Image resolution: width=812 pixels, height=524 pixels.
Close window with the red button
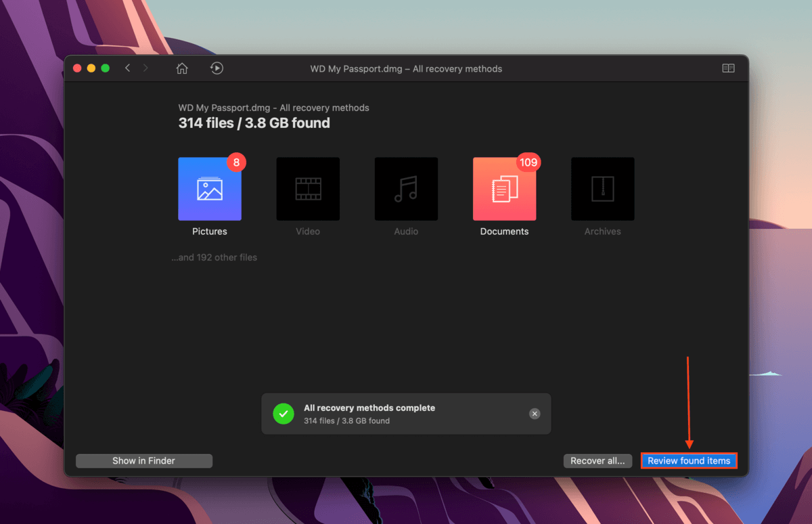[77, 68]
